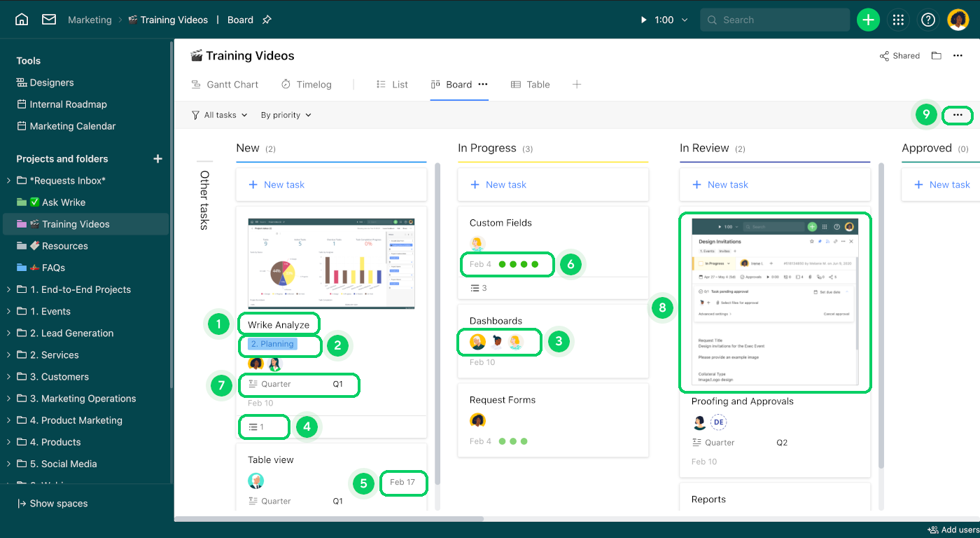This screenshot has height=538, width=980.
Task: Add a new view with plus icon
Action: [x=577, y=84]
